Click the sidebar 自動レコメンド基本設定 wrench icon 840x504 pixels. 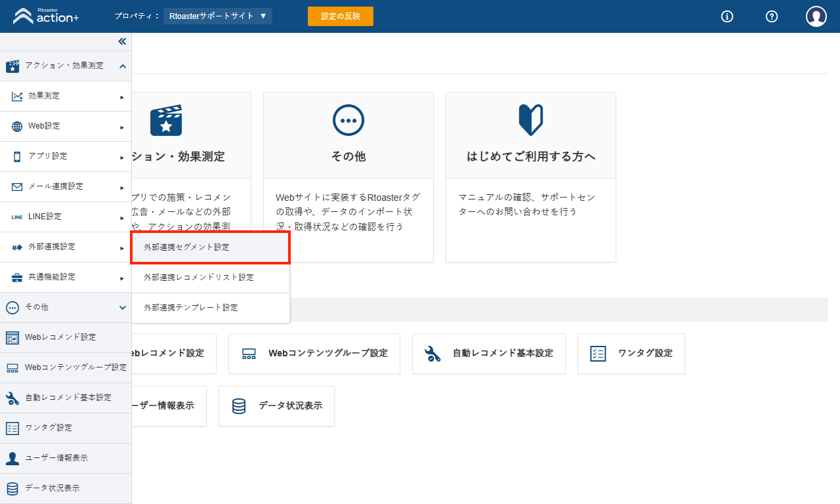12,398
